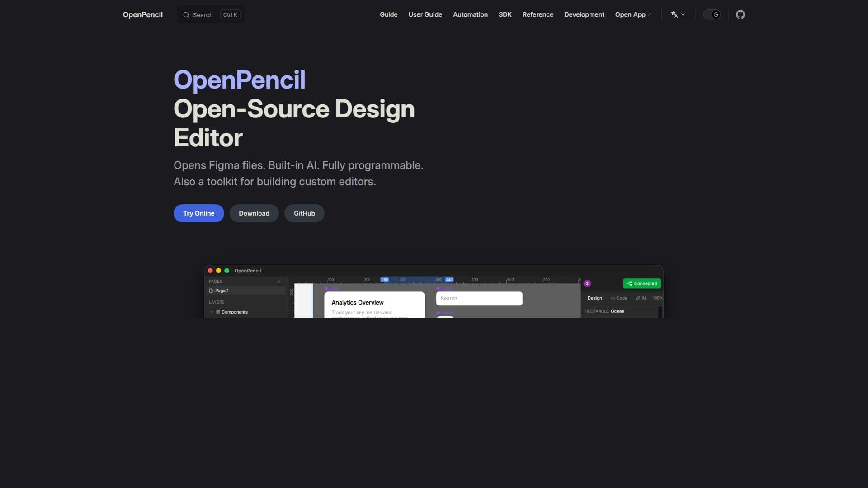Click the purple collaborator avatar badge
Viewport: 868px width, 488px height.
(587, 283)
